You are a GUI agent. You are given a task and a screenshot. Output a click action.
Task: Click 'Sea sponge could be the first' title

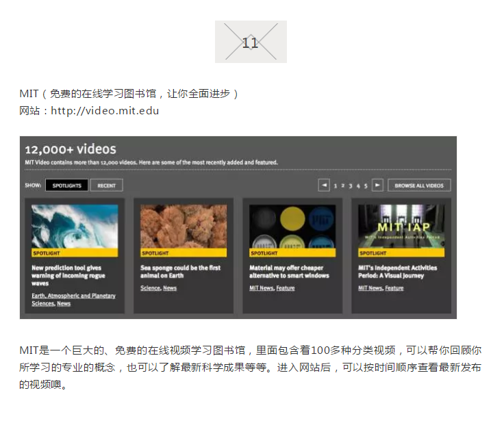pyautogui.click(x=180, y=272)
